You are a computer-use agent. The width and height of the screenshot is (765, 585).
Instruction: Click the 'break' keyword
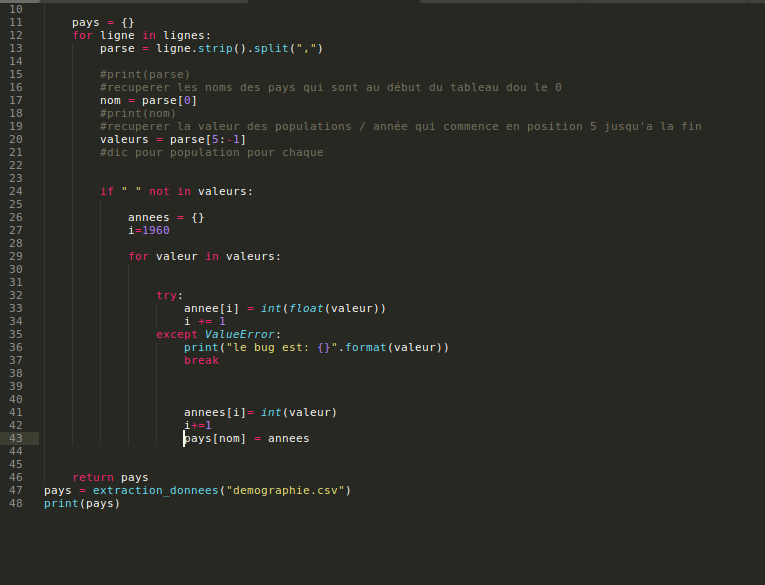pos(201,361)
